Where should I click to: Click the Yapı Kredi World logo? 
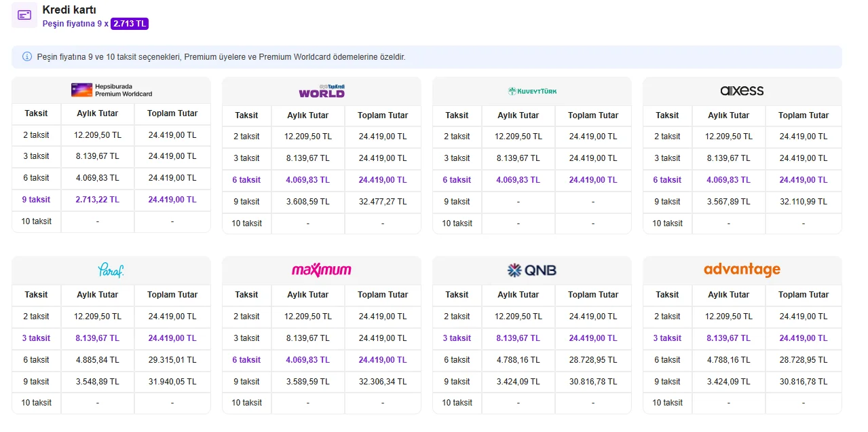point(322,91)
